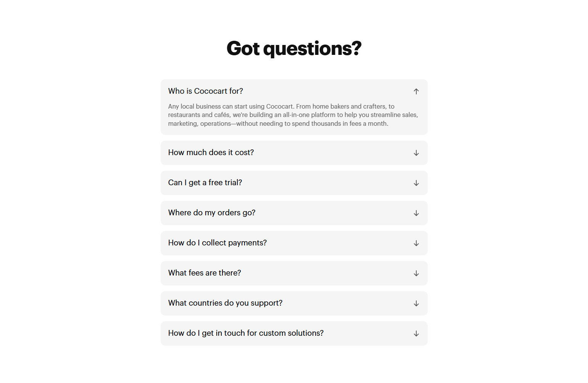Image resolution: width=588 pixels, height=383 pixels.
Task: Click the upward arrow icon on 'Who is Cococart for?'
Action: (416, 91)
